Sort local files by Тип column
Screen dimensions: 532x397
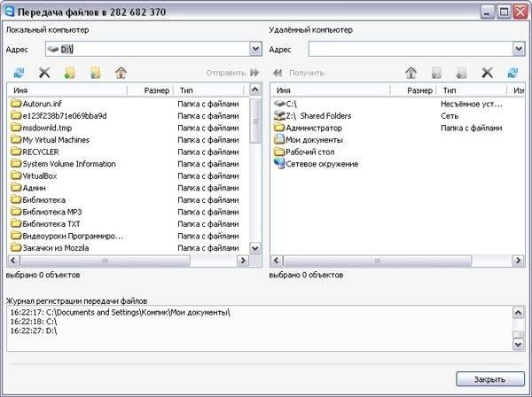(x=208, y=90)
